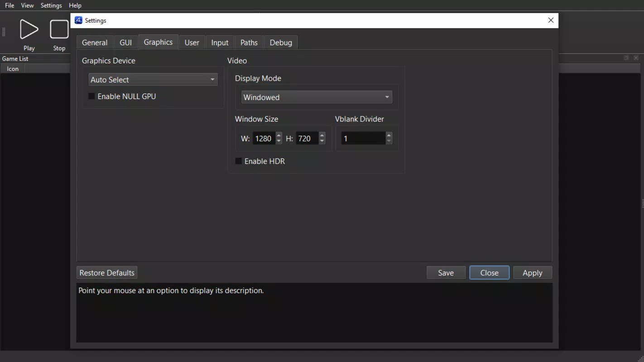Click the Play toolbar icon
This screenshot has height=362, width=644.
point(29,29)
